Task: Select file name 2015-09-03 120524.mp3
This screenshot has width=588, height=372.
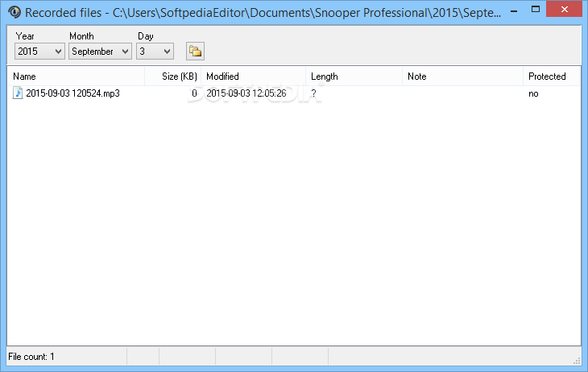Action: [x=72, y=93]
